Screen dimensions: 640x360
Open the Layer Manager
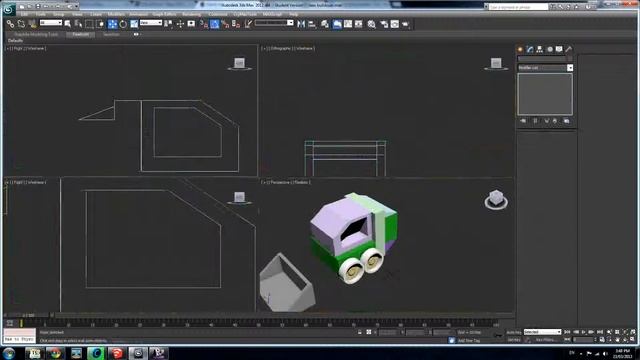[325, 24]
